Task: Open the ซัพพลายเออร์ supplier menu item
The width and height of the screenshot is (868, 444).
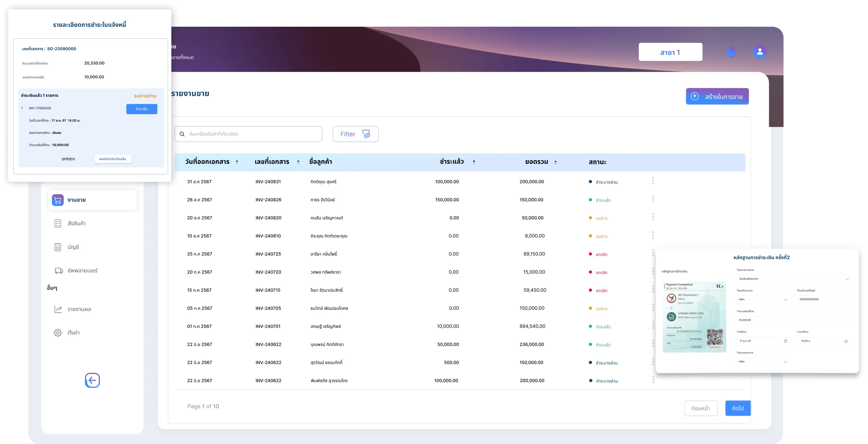Action: pyautogui.click(x=82, y=271)
